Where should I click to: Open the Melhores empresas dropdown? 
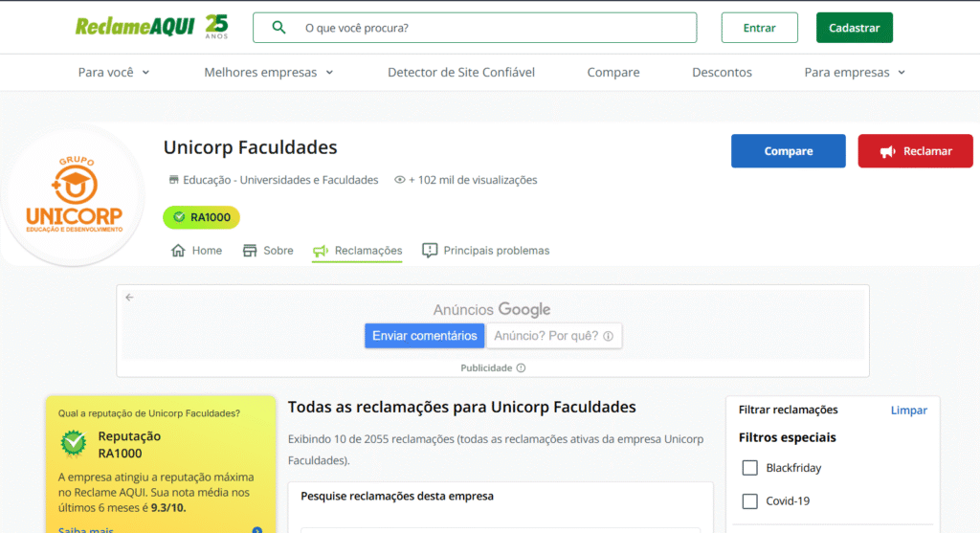coord(268,73)
